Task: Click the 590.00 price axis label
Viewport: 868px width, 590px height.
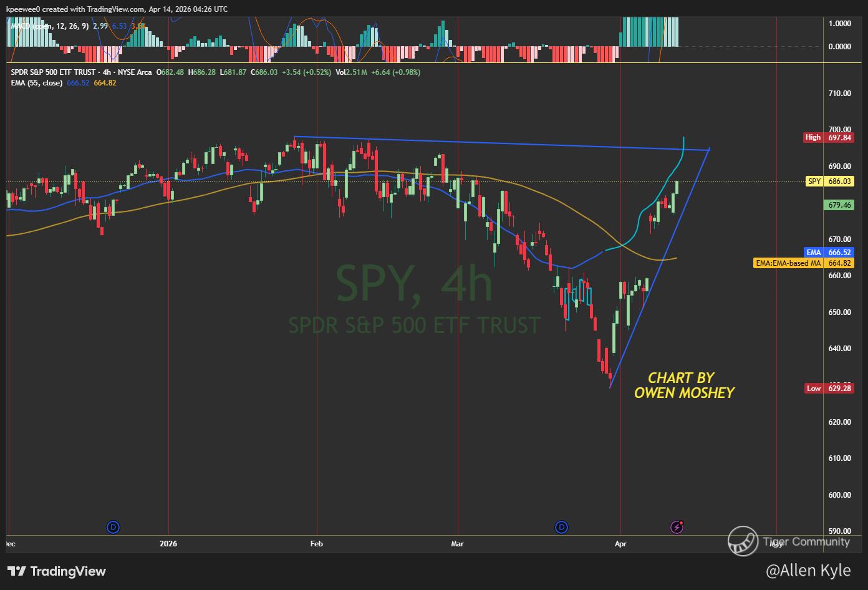Action: click(x=839, y=531)
